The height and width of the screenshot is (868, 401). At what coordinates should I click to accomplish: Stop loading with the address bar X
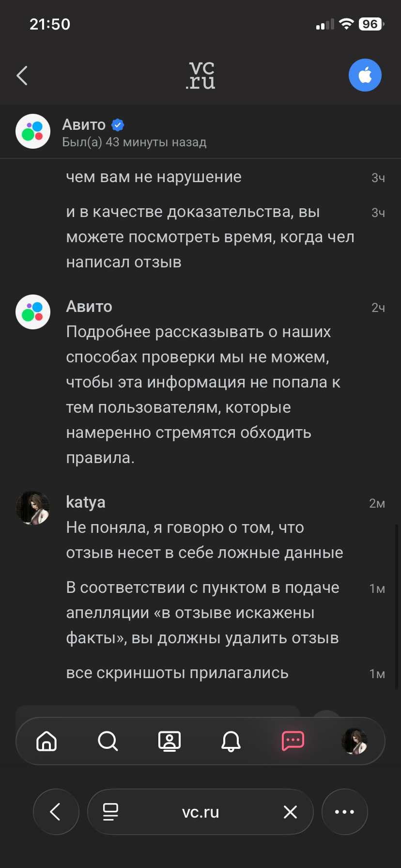(x=290, y=812)
